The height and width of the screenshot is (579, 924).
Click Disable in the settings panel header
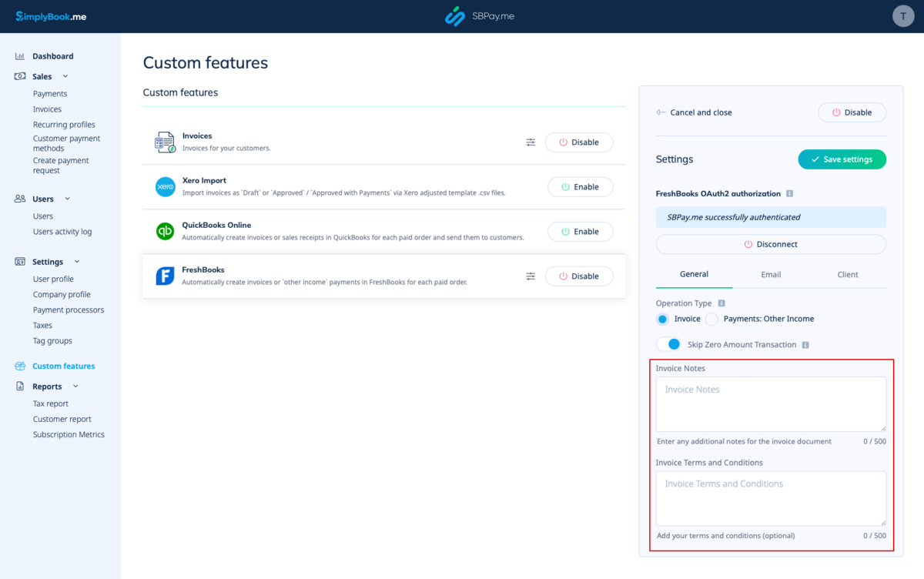click(852, 112)
